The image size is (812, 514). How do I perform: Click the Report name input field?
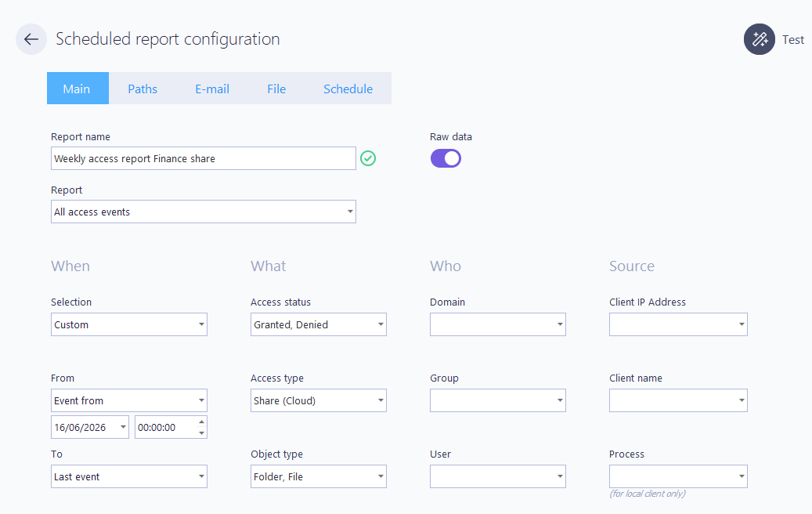click(204, 158)
